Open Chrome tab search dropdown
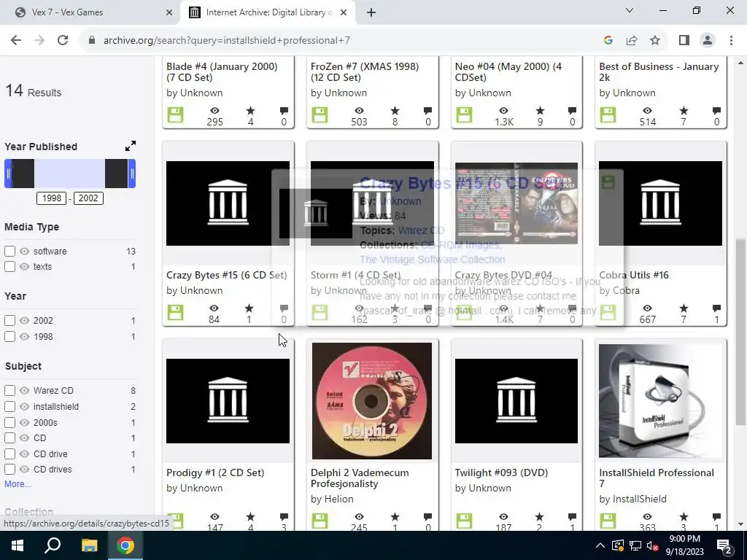 click(x=630, y=10)
